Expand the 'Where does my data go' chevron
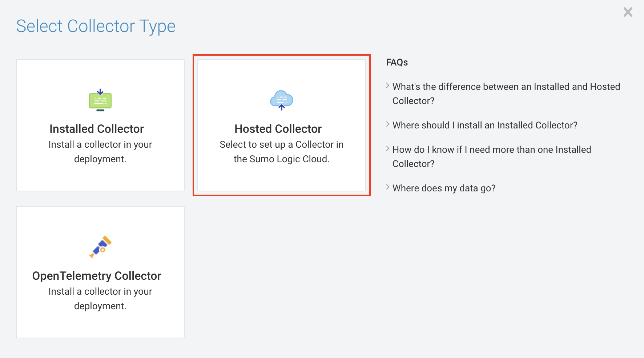 pyautogui.click(x=388, y=187)
